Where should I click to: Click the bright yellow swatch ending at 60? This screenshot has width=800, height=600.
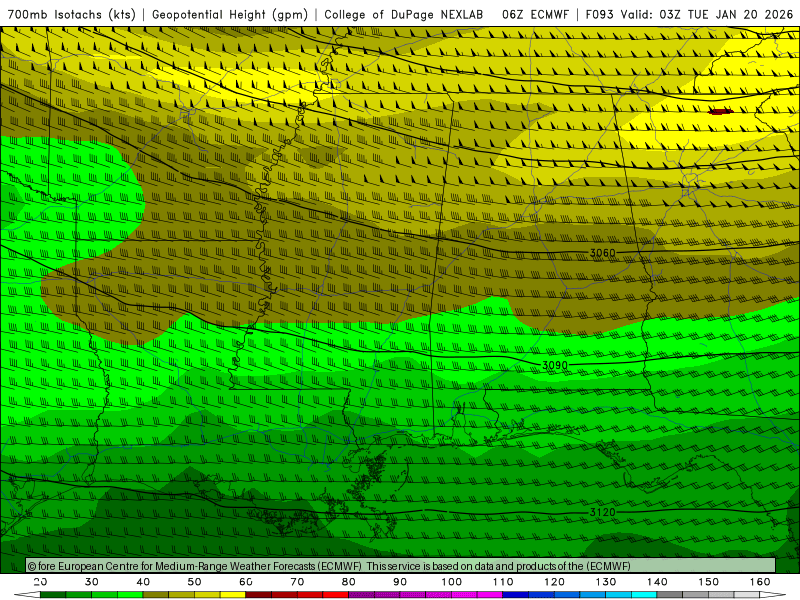tap(233, 594)
